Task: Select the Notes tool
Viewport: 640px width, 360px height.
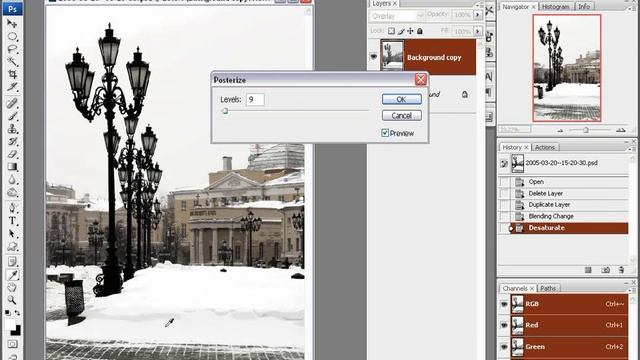Action: pos(12,262)
